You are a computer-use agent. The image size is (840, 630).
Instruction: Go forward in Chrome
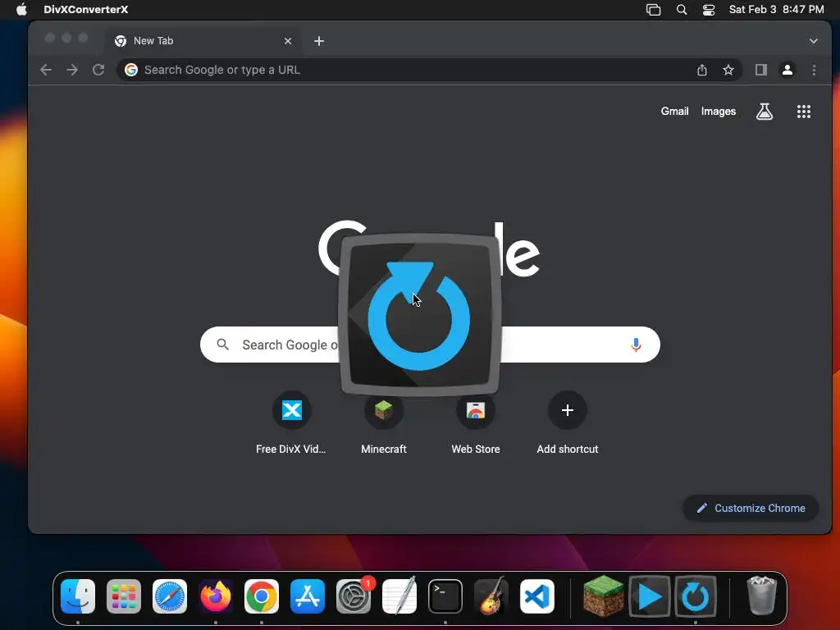pyautogui.click(x=72, y=70)
